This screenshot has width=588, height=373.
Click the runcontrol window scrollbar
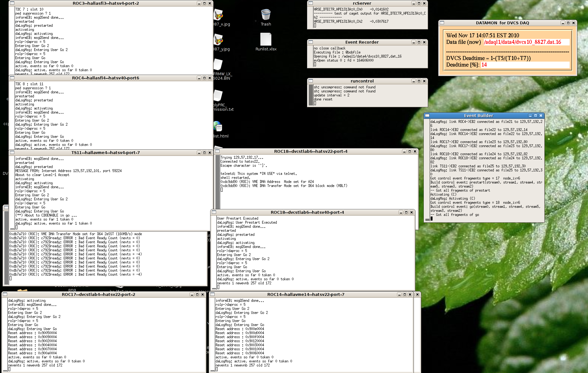[x=311, y=95]
